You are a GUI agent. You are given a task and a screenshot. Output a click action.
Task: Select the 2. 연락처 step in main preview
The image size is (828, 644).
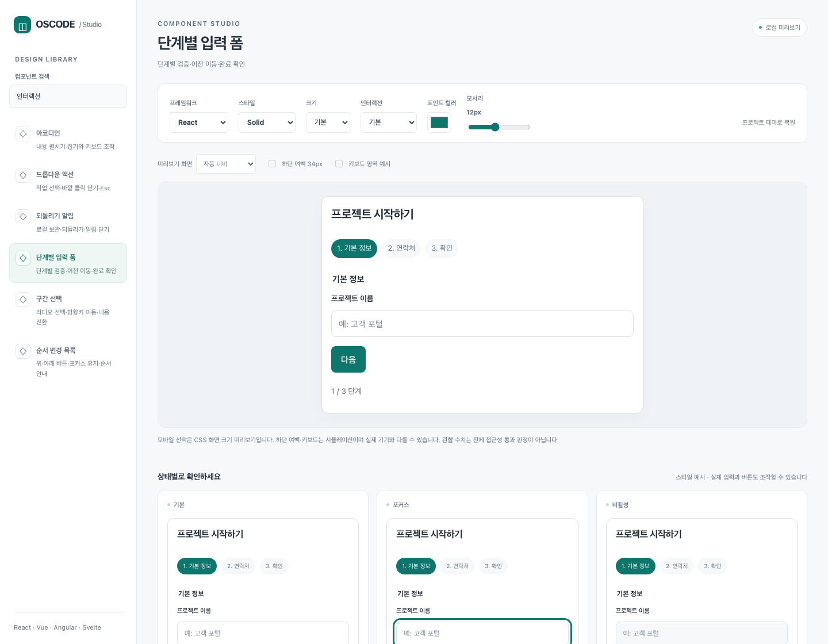(x=401, y=248)
